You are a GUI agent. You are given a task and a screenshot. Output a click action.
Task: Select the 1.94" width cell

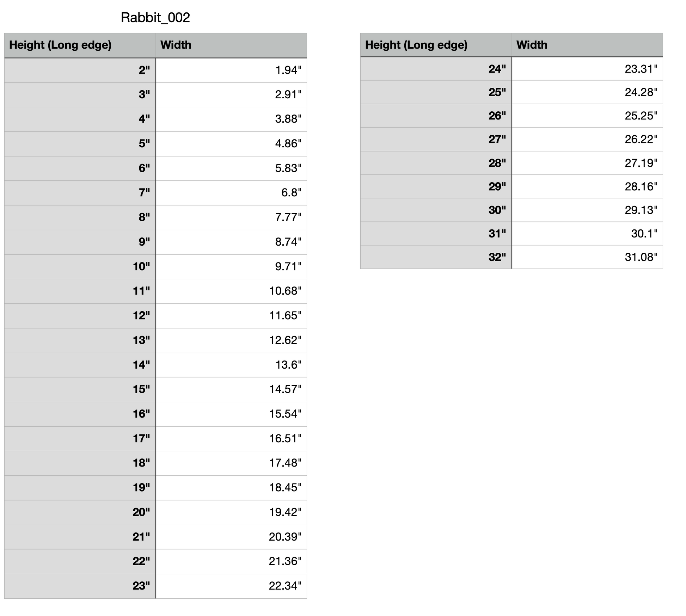(288, 70)
